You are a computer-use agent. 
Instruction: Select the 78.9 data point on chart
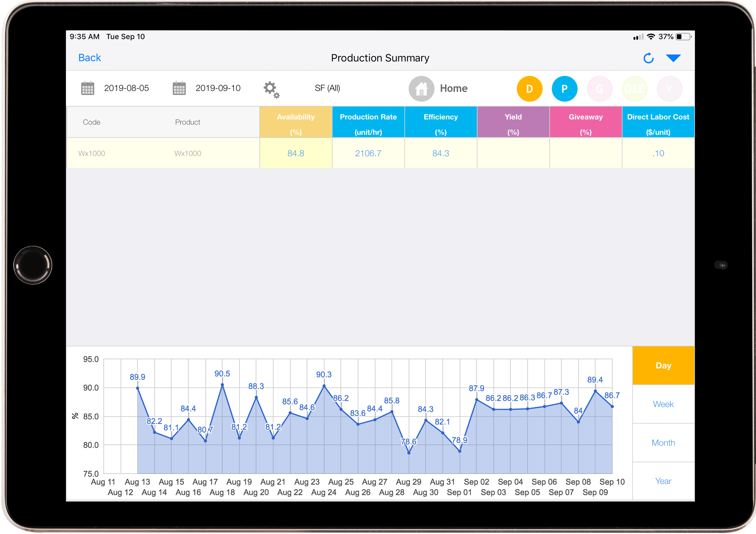click(460, 451)
